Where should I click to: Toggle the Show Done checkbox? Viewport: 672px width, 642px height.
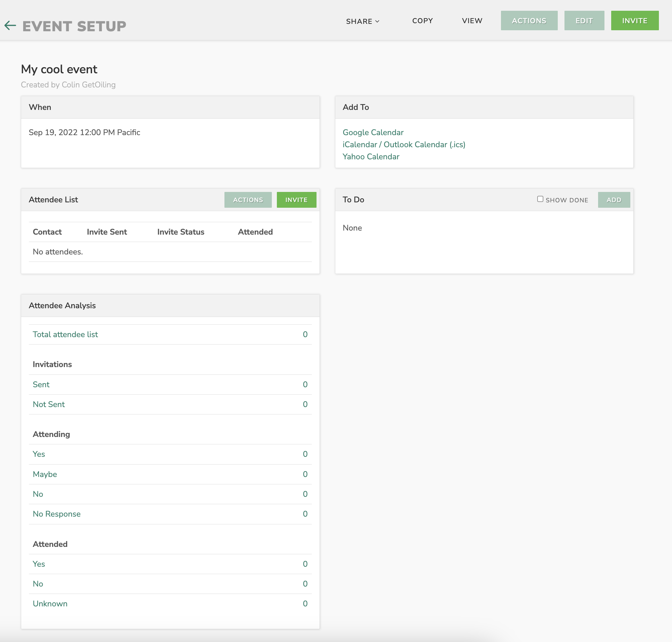click(540, 199)
